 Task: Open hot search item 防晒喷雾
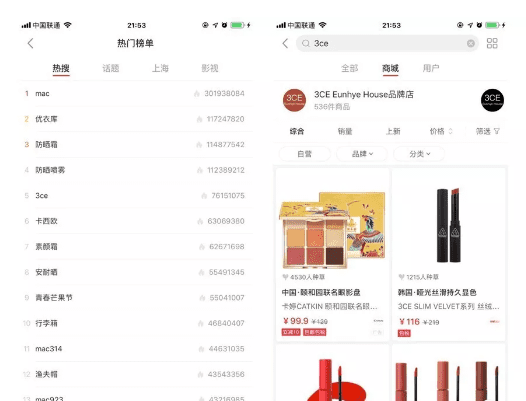pyautogui.click(x=136, y=170)
